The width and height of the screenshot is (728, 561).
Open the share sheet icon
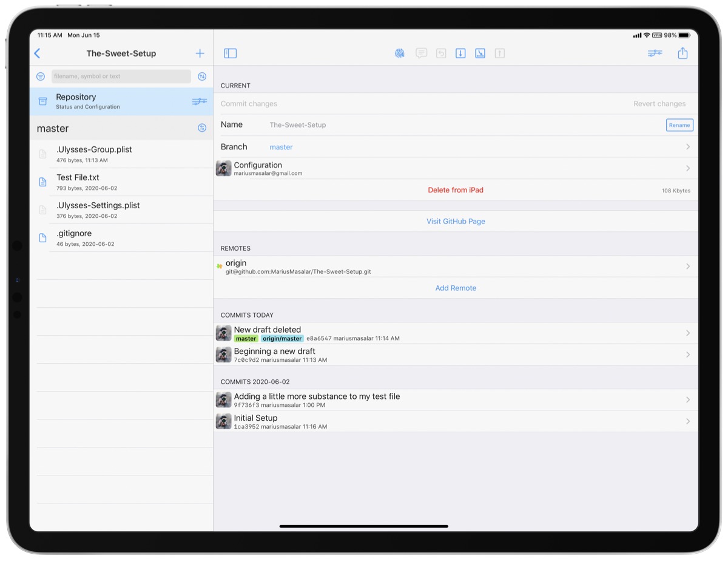coord(682,53)
